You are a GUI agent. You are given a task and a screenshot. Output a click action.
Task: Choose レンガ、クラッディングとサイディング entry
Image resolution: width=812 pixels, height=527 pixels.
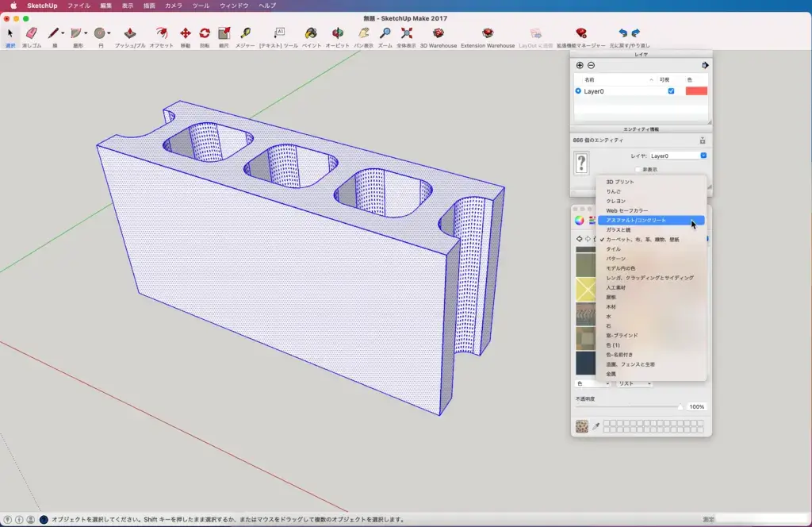tap(651, 278)
